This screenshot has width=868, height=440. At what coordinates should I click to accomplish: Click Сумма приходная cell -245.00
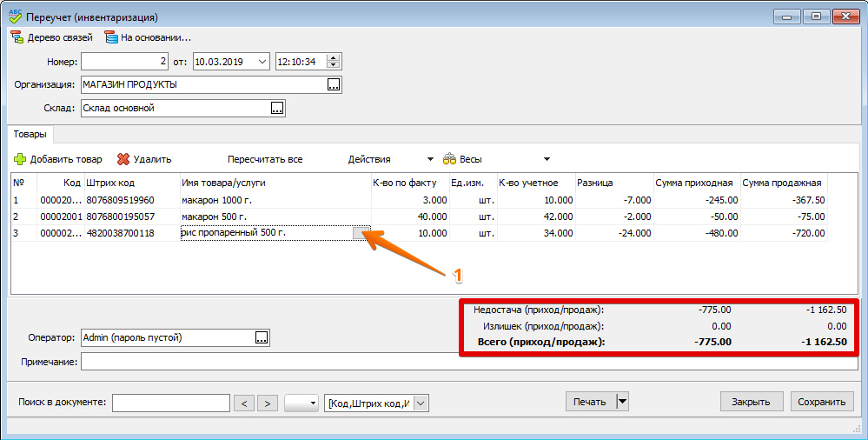[x=696, y=200]
